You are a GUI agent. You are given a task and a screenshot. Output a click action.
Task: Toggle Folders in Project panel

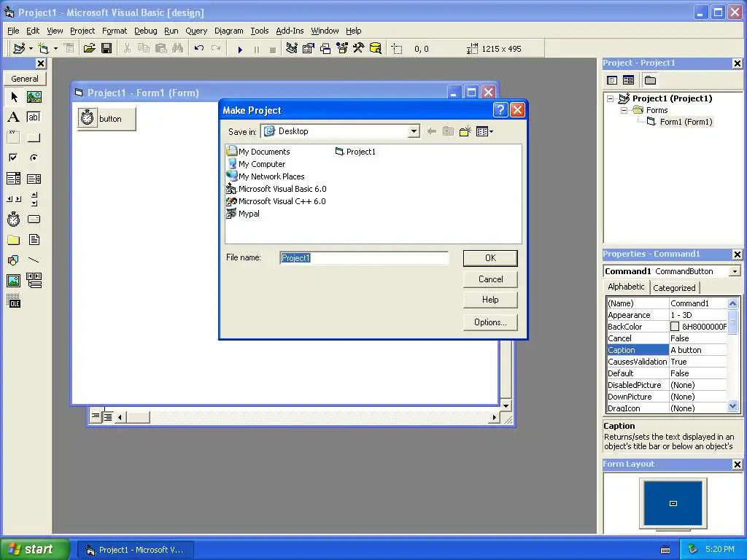[650, 80]
